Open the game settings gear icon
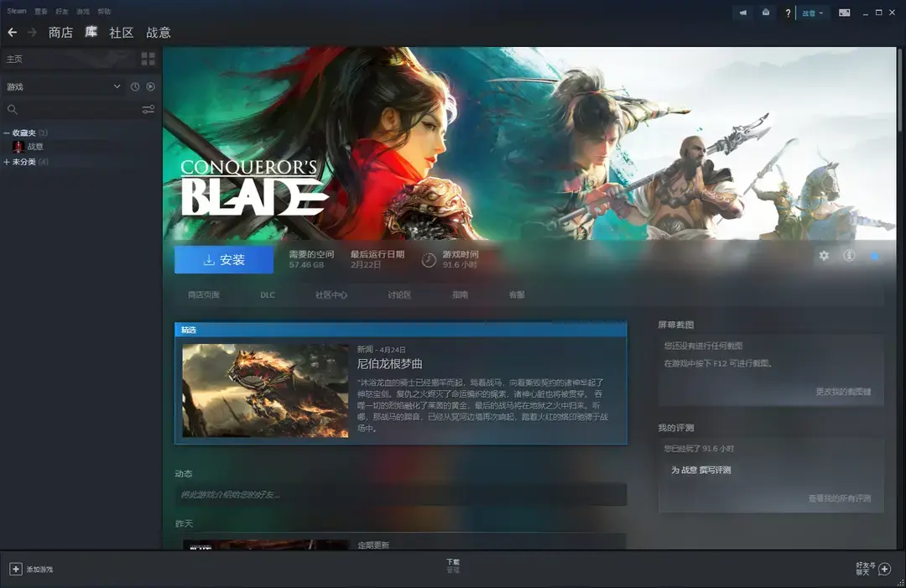 pyautogui.click(x=824, y=255)
